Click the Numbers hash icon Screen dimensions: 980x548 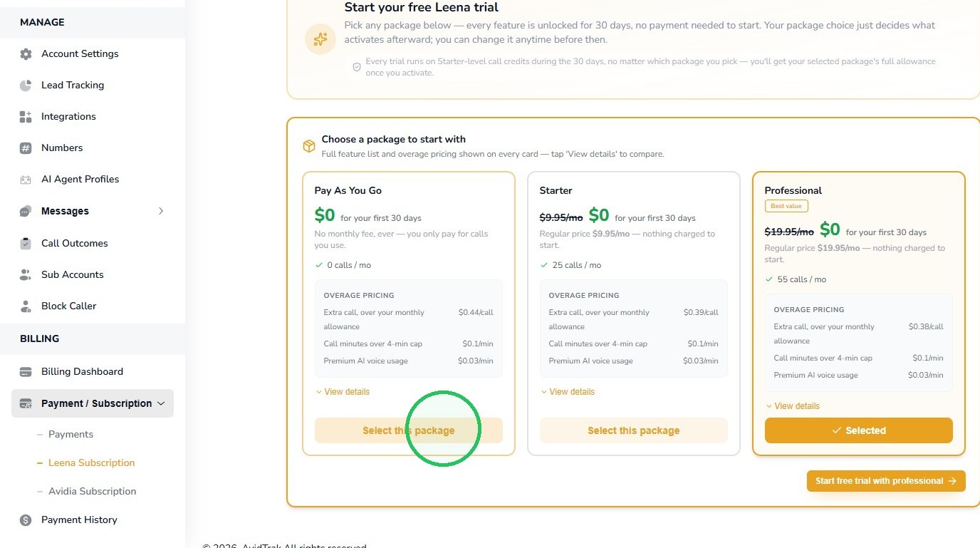coord(26,148)
